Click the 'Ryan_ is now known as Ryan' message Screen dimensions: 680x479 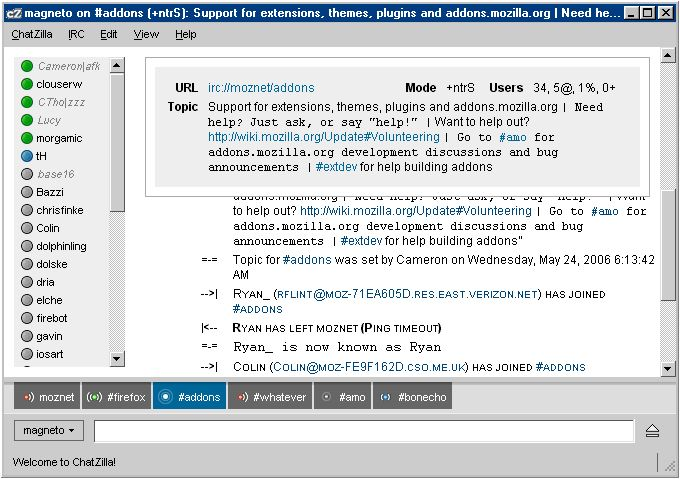(337, 347)
